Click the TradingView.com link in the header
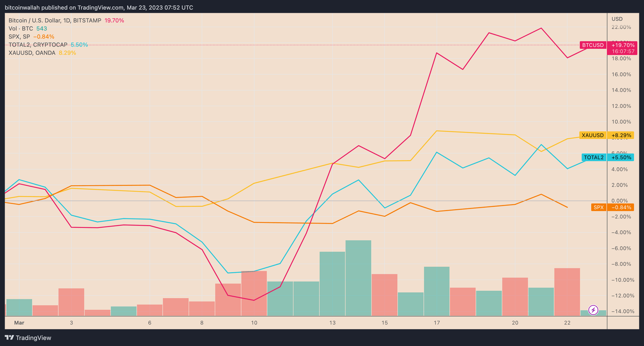The image size is (644, 346). pos(99,7)
